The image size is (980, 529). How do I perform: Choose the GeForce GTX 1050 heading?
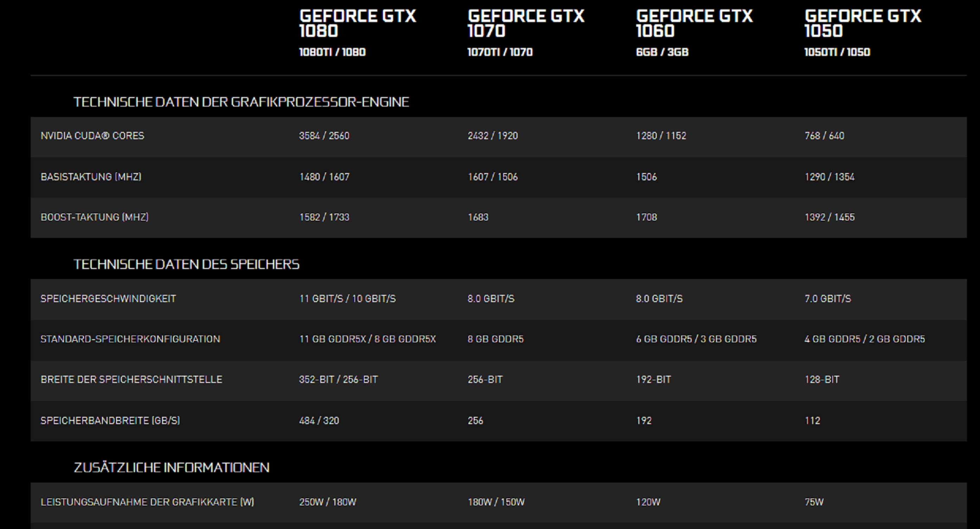coord(863,24)
